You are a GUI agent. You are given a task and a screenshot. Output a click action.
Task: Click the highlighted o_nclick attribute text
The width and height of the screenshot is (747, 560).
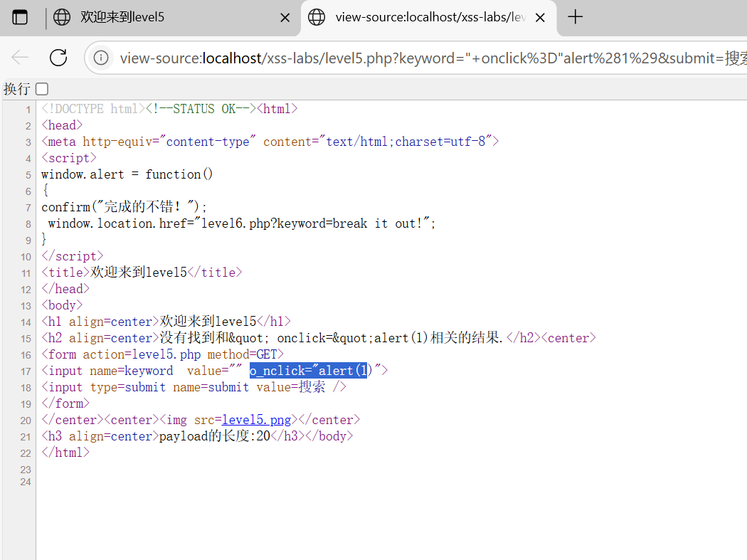(x=308, y=370)
